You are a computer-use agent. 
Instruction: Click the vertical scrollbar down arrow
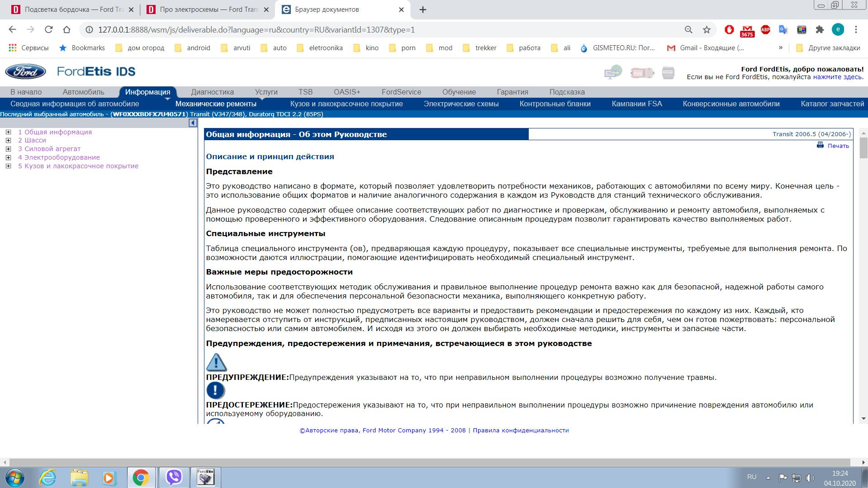point(864,419)
